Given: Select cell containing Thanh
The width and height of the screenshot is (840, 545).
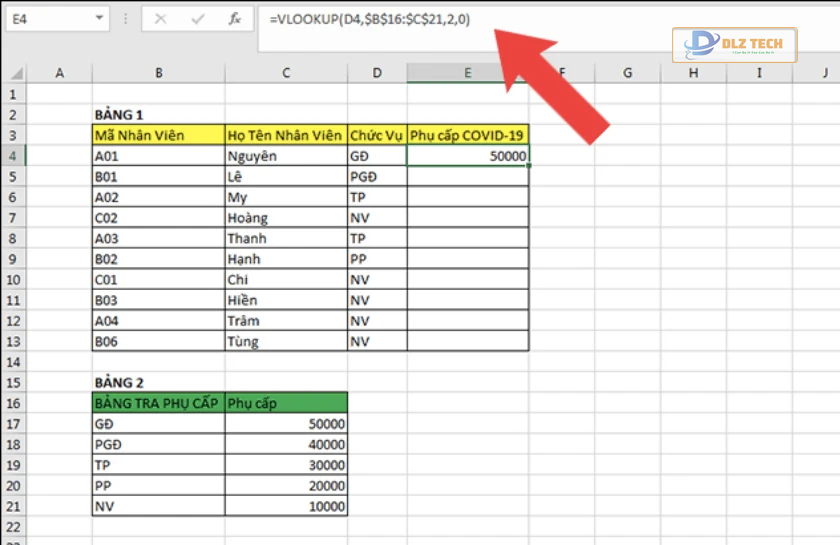Looking at the screenshot, I should click(x=286, y=238).
